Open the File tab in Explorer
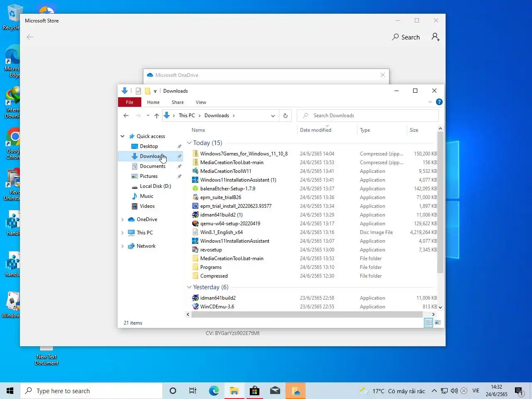Screen dimensions: 532x399 click(x=130, y=102)
